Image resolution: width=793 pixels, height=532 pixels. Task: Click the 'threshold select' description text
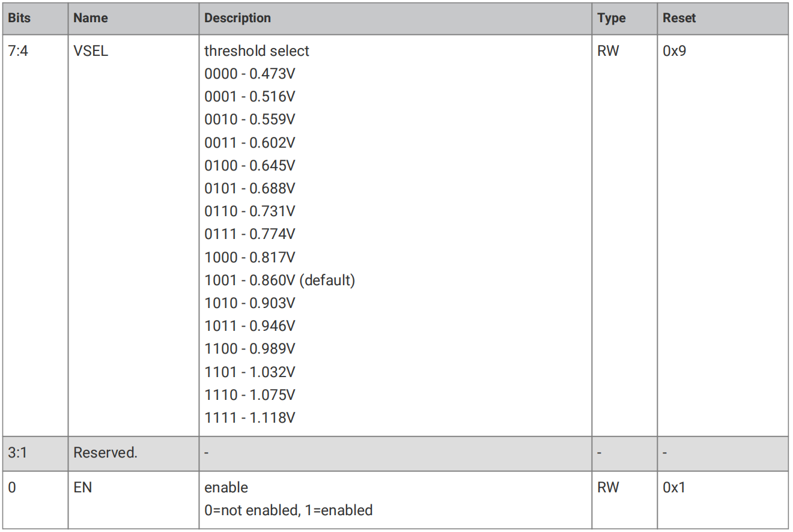point(257,51)
